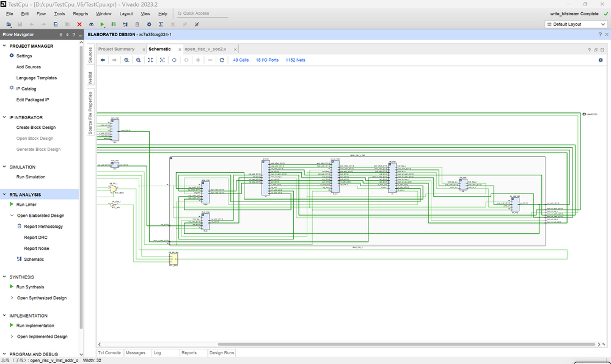611x364 pixels.
Task: Collapse the PROJECT MANAGER section
Action: pyautogui.click(x=5, y=46)
